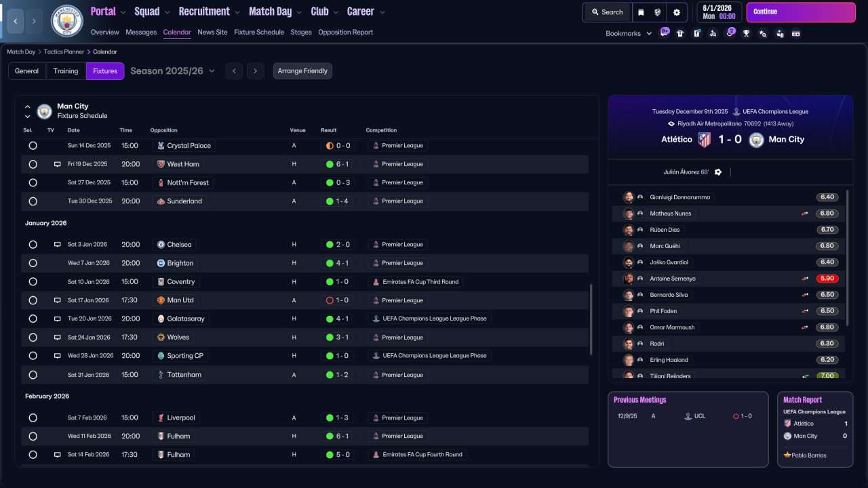Click Antoine Semenyo's substitution arrow icon
The image size is (868, 488).
coord(805,279)
